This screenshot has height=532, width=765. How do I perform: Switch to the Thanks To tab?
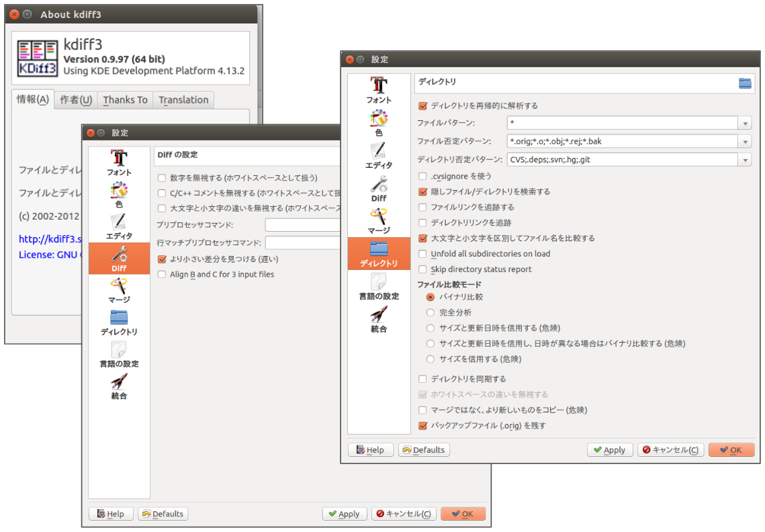click(x=125, y=100)
